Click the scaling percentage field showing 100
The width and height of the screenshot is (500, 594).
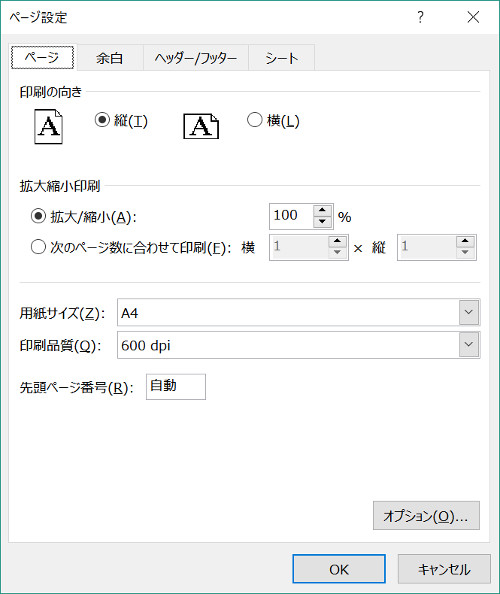tap(291, 216)
